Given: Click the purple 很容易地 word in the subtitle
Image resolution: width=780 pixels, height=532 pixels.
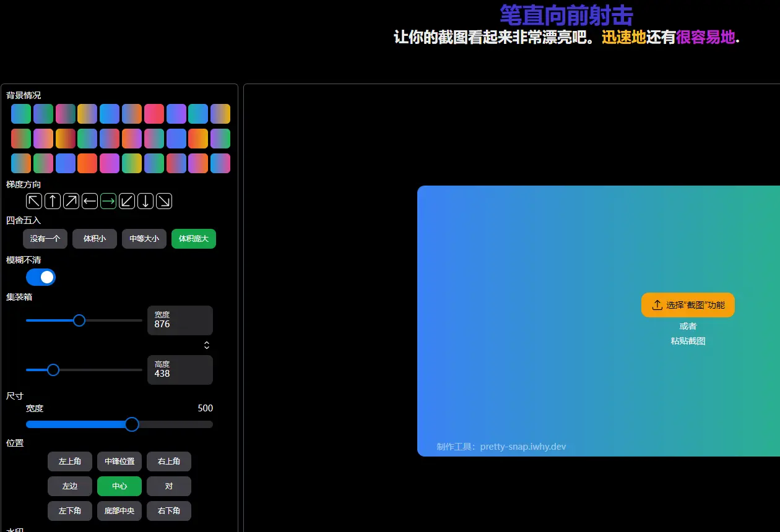Looking at the screenshot, I should [706, 38].
